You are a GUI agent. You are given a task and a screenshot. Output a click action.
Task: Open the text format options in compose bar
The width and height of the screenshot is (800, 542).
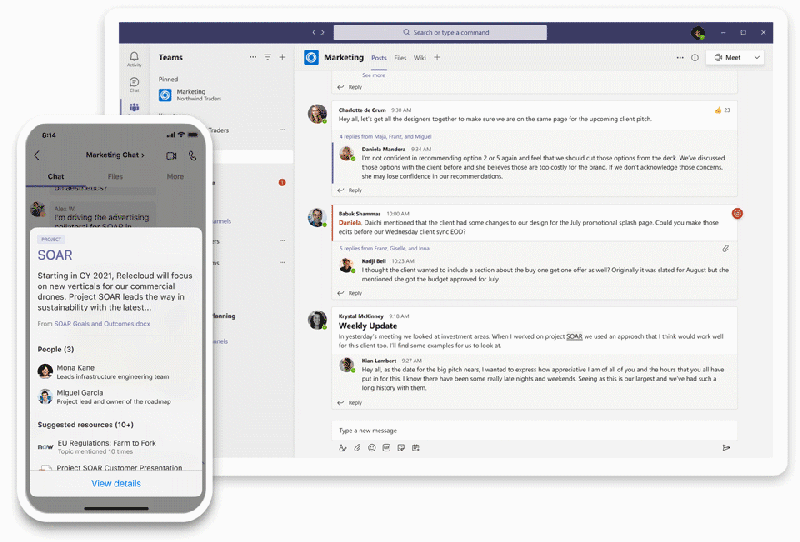click(343, 448)
